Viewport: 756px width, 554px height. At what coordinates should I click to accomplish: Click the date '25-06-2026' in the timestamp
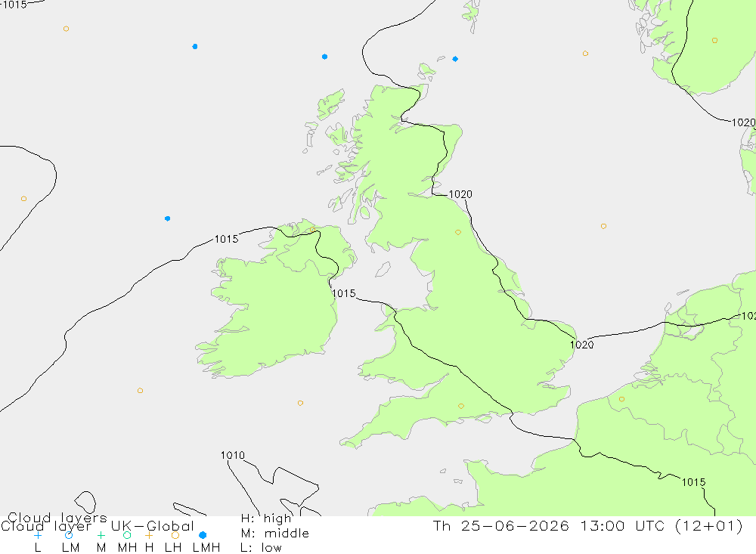click(515, 525)
